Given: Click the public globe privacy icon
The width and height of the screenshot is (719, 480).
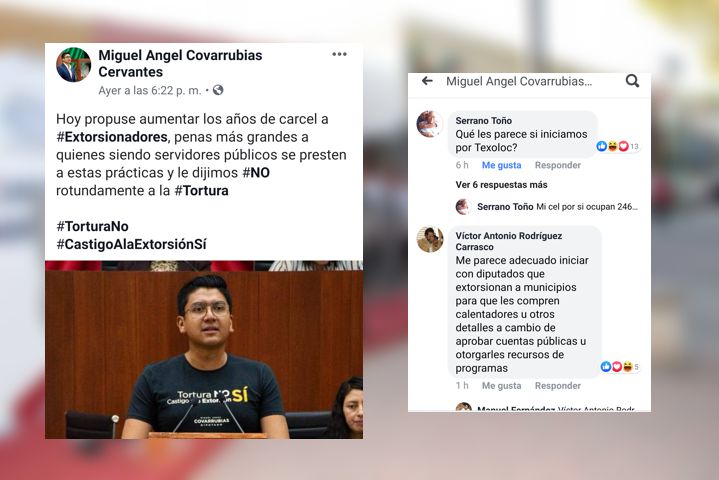Looking at the screenshot, I should click(218, 90).
